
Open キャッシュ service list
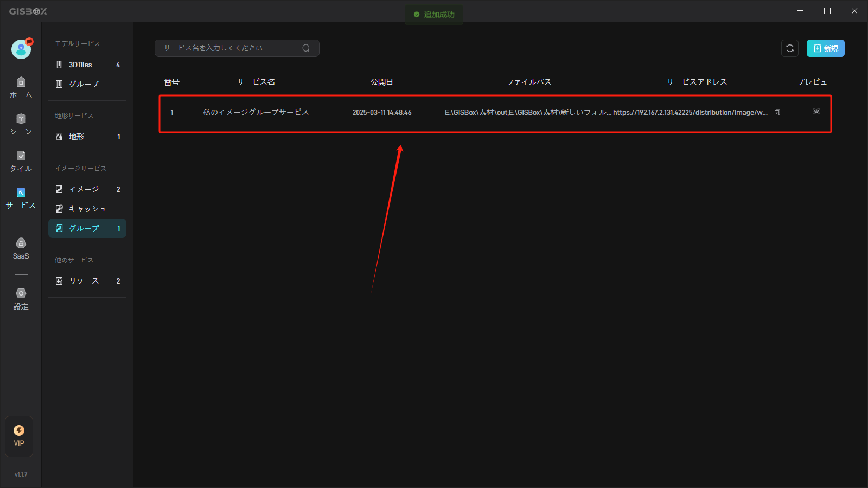87,209
